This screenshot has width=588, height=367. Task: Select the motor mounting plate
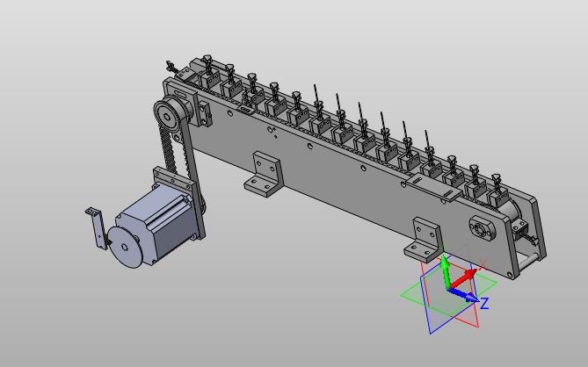[x=180, y=202]
